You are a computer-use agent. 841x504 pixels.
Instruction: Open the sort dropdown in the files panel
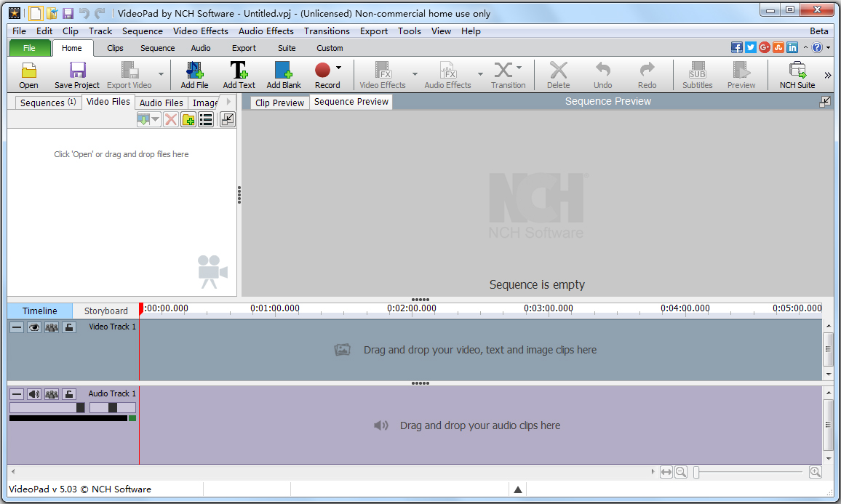[155, 119]
